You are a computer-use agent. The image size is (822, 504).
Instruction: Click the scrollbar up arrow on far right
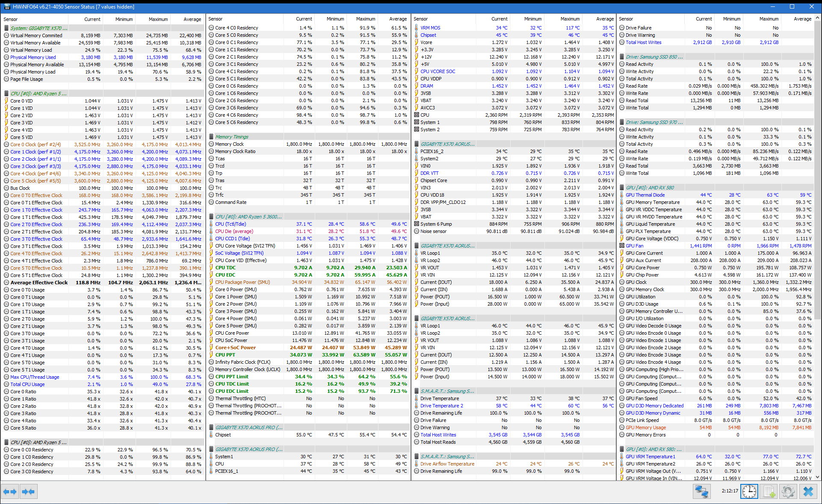[x=818, y=18]
